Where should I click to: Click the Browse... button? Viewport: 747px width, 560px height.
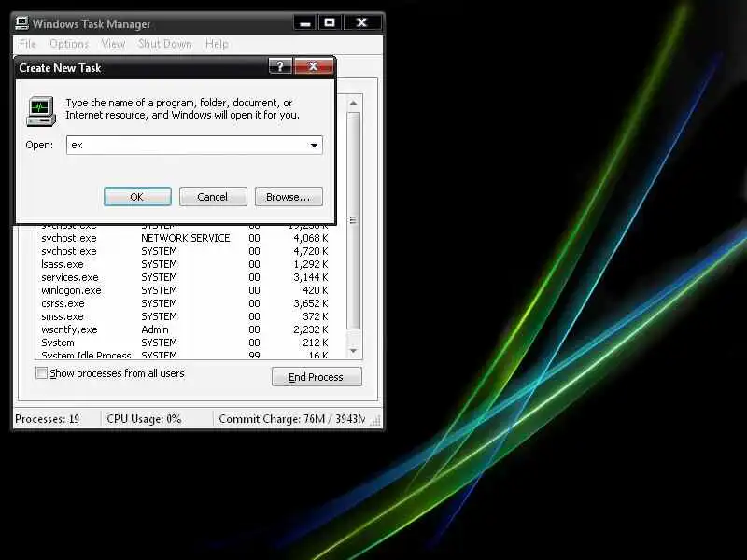pyautogui.click(x=289, y=197)
